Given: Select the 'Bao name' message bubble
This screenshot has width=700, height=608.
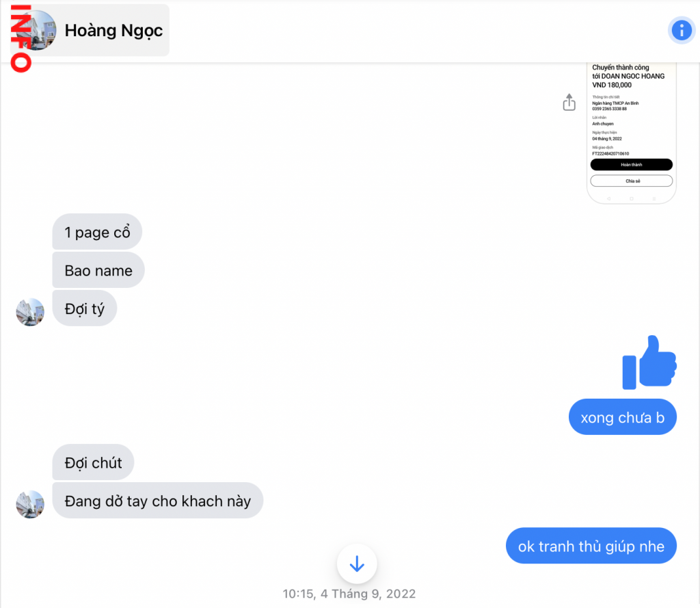Looking at the screenshot, I should coord(98,270).
